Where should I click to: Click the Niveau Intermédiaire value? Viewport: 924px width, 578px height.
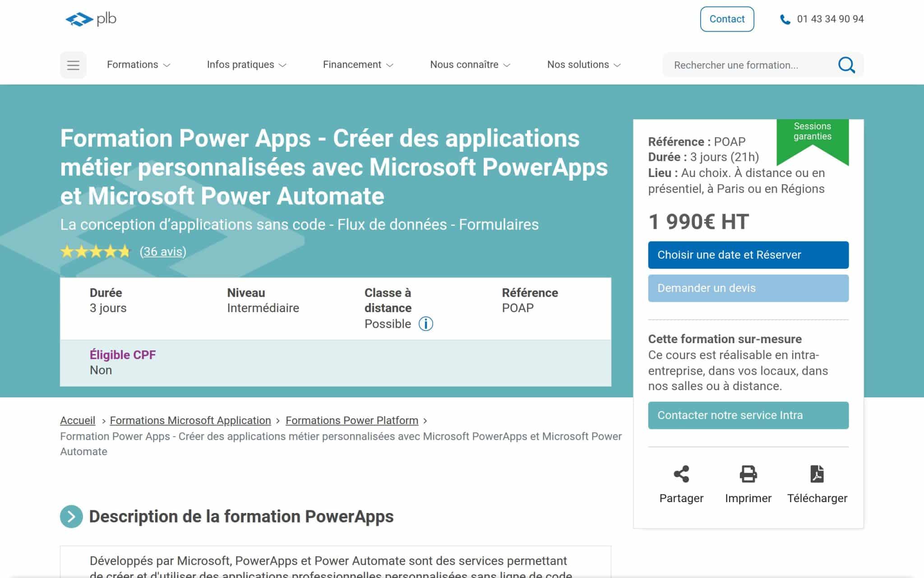[263, 308]
